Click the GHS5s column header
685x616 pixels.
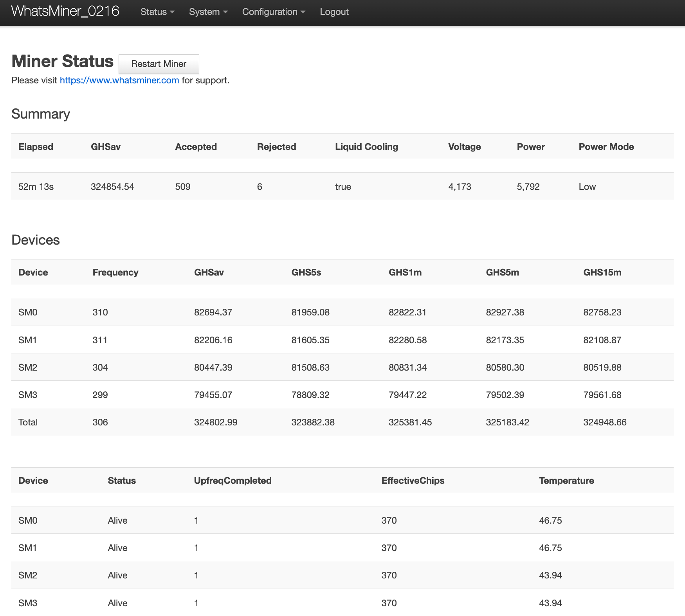tap(306, 272)
